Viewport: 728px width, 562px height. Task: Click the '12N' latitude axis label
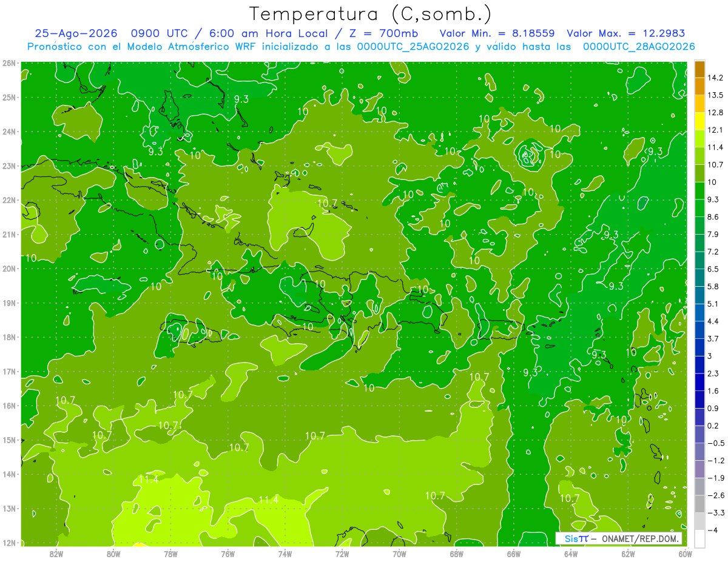(10, 543)
